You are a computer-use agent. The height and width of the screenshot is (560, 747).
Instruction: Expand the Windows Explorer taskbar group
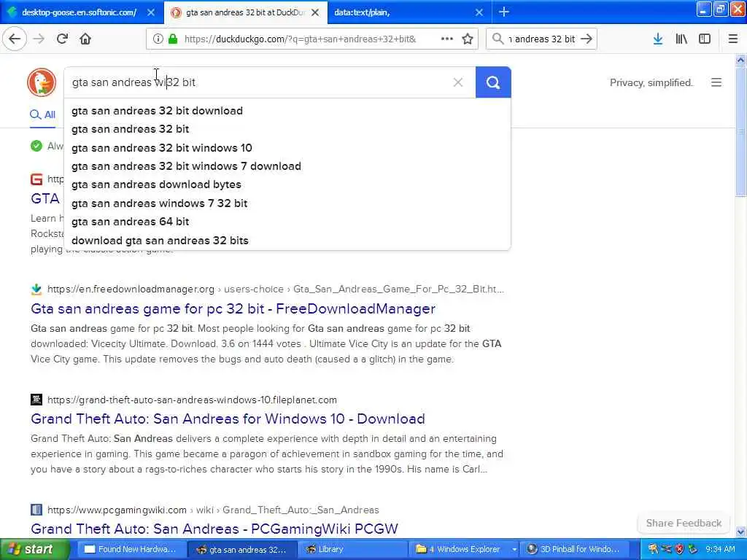(x=465, y=549)
